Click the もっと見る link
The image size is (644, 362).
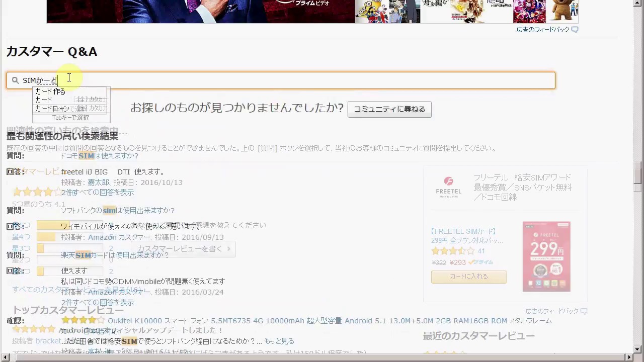click(x=279, y=341)
